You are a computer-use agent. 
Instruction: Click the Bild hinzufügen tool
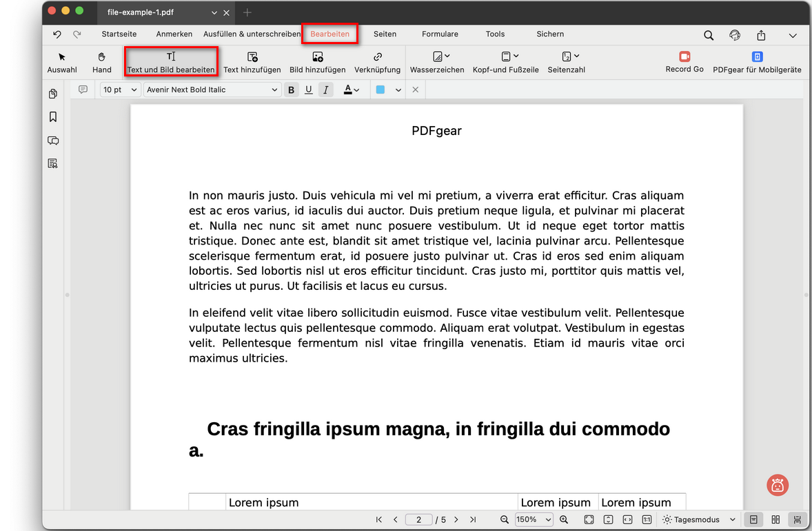tap(317, 61)
